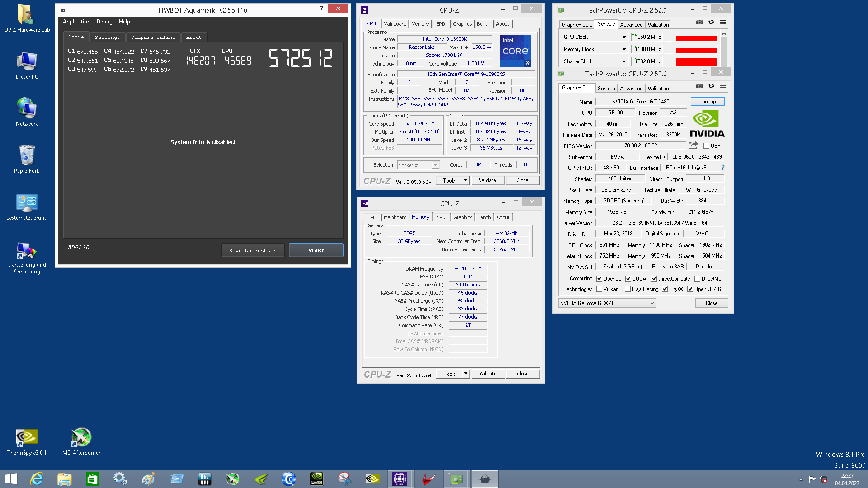Image resolution: width=868 pixels, height=488 pixels.
Task: Click GPU-Z Sensors scrollbar up arrow
Action: [x=724, y=33]
